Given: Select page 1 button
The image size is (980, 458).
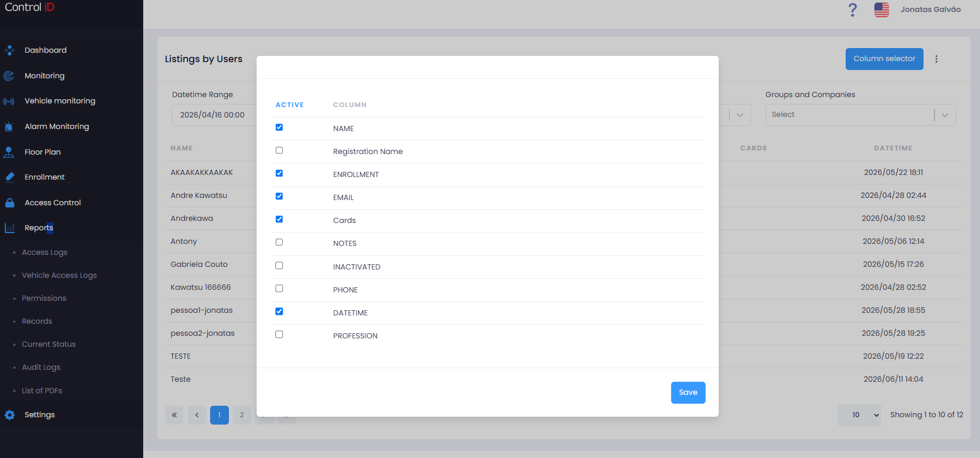Looking at the screenshot, I should [x=220, y=415].
